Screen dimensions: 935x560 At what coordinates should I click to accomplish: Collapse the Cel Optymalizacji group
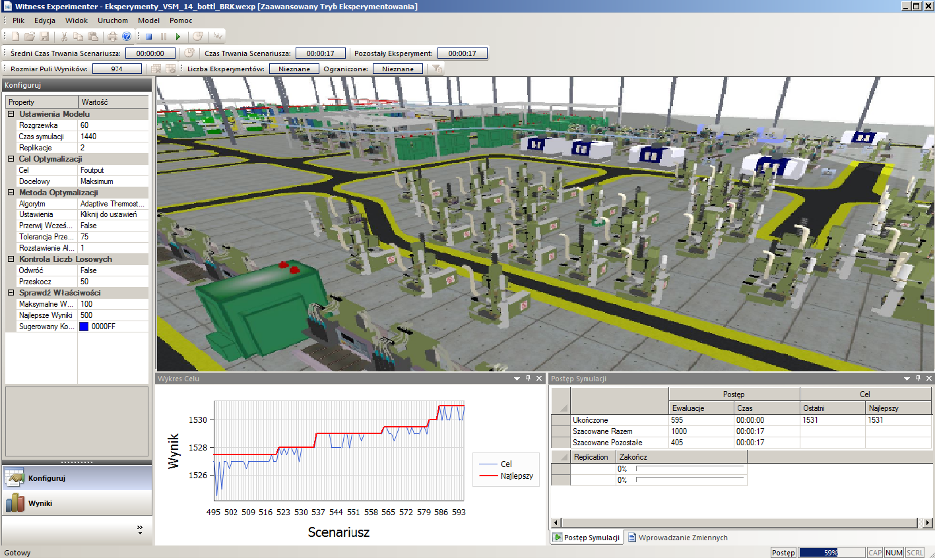11,159
